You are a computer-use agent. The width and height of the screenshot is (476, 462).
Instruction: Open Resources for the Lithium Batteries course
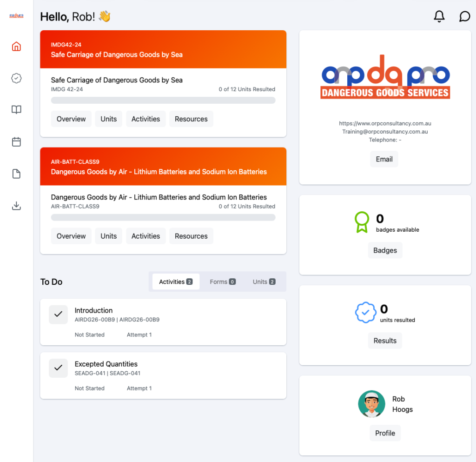click(x=191, y=236)
